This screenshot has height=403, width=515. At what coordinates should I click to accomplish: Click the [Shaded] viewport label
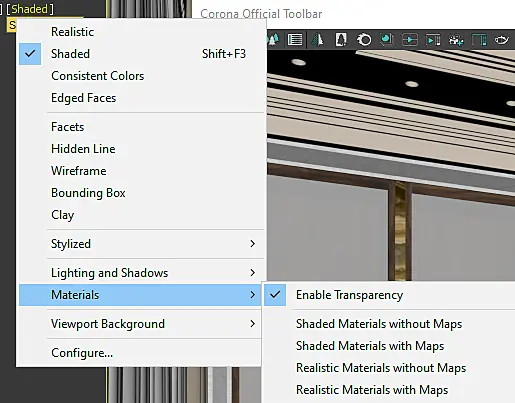[x=30, y=9]
